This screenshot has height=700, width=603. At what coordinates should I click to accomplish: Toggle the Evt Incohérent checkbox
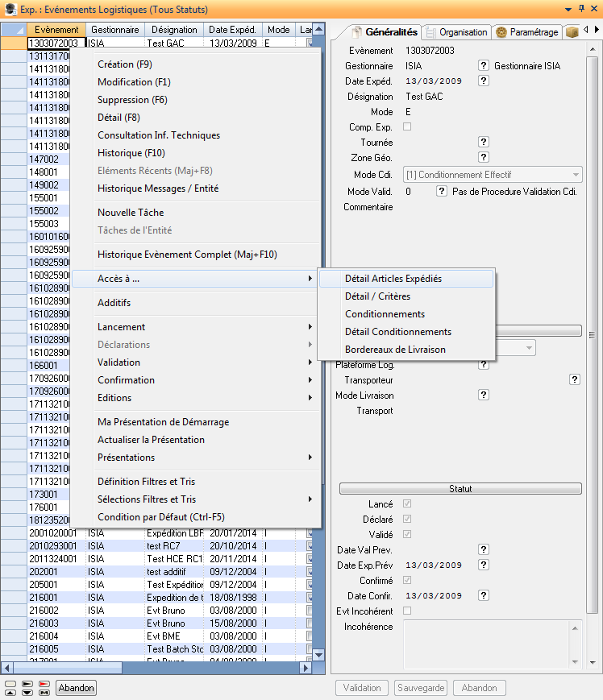coord(407,611)
